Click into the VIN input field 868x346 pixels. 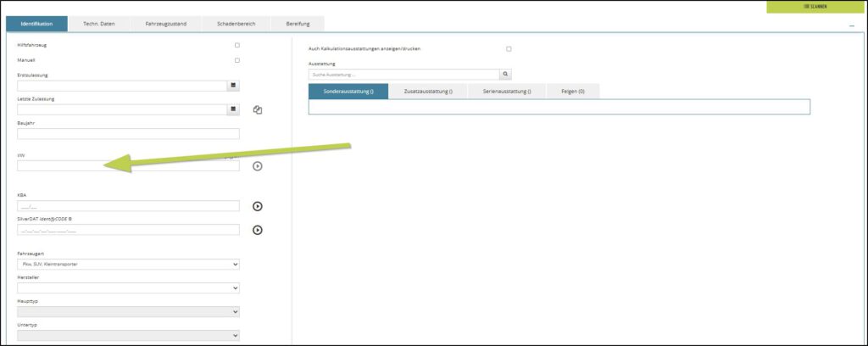coord(128,166)
